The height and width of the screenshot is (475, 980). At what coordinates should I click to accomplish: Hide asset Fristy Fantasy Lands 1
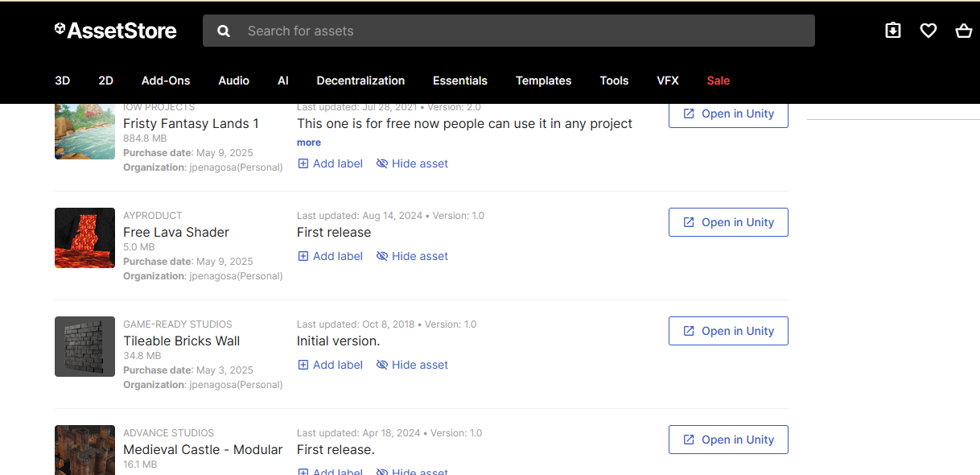[x=412, y=163]
